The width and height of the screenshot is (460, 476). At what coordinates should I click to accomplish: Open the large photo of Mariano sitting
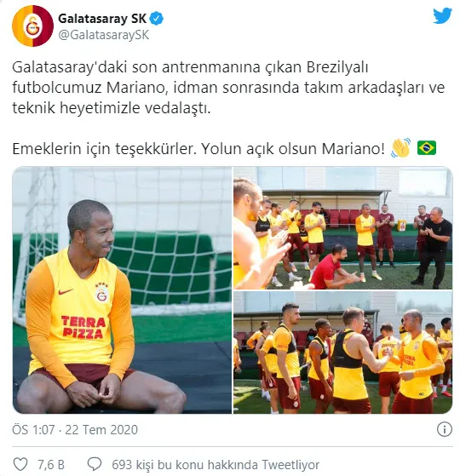point(122,290)
